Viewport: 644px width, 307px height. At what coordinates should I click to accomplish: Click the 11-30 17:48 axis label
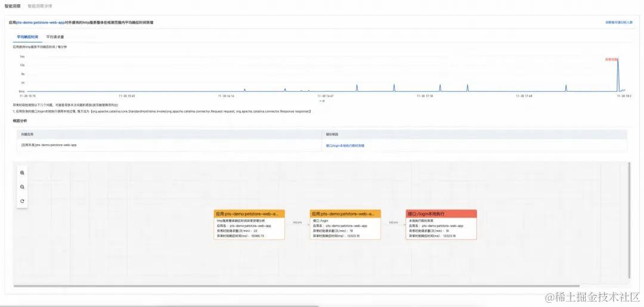pos(524,96)
